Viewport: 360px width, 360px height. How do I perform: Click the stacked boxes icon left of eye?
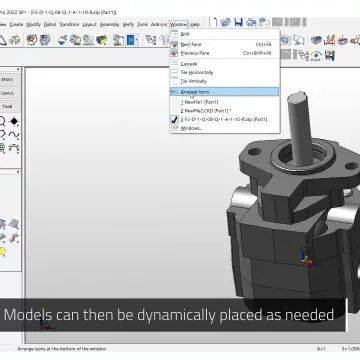coord(303,55)
